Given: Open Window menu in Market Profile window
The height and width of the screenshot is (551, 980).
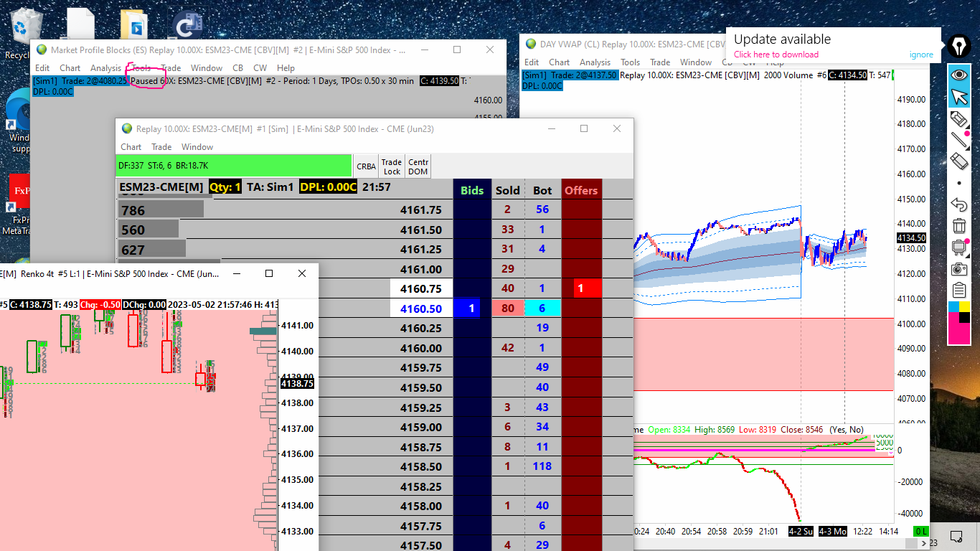Looking at the screenshot, I should 206,68.
